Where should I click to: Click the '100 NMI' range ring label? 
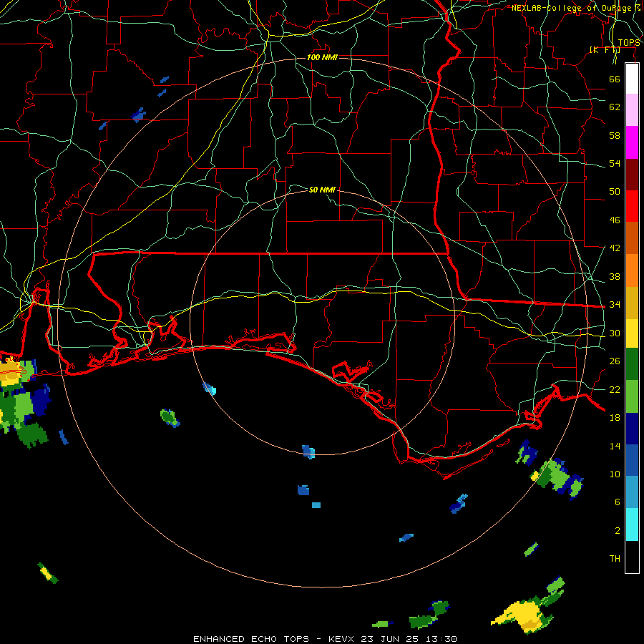pyautogui.click(x=323, y=57)
